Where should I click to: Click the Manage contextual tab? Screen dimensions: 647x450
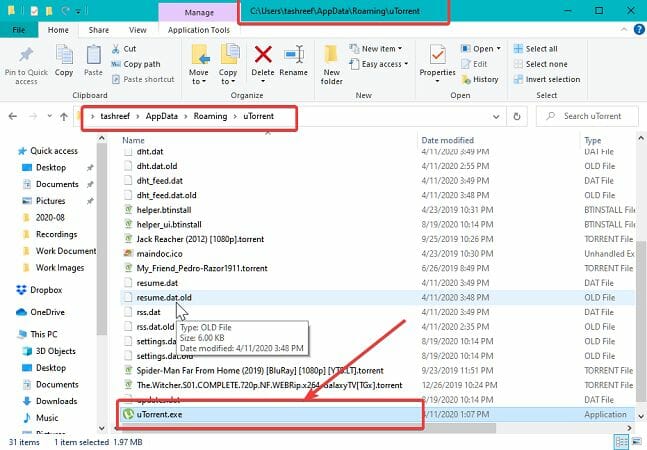click(x=199, y=13)
